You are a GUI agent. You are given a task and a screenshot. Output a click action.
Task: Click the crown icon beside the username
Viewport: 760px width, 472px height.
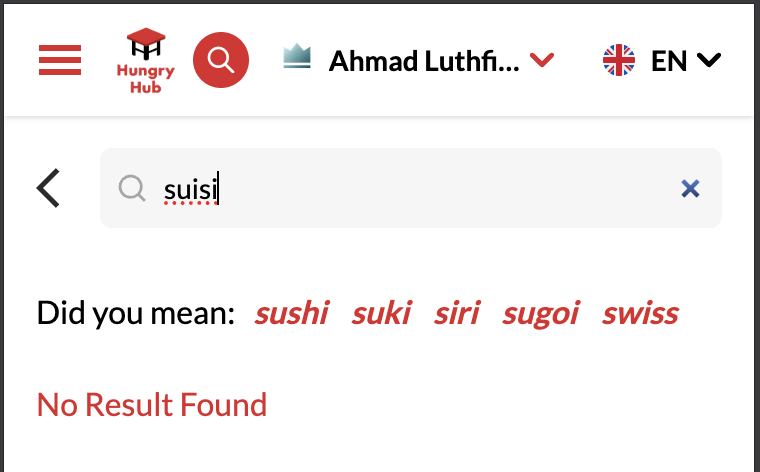(297, 59)
